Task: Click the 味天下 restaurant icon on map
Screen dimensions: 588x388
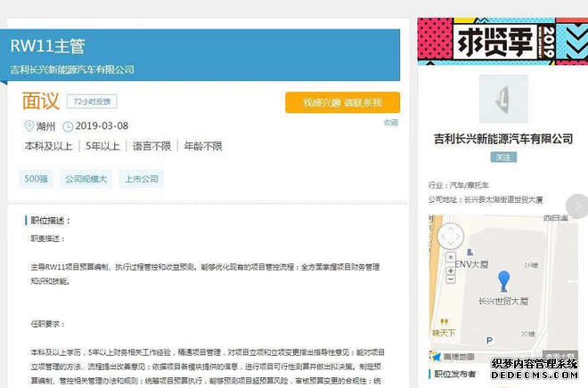Action: (444, 322)
